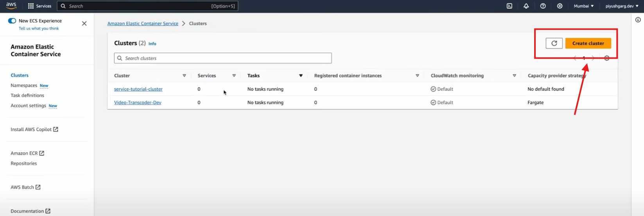
Task: Click the AWS logo home icon
Action: click(11, 5)
